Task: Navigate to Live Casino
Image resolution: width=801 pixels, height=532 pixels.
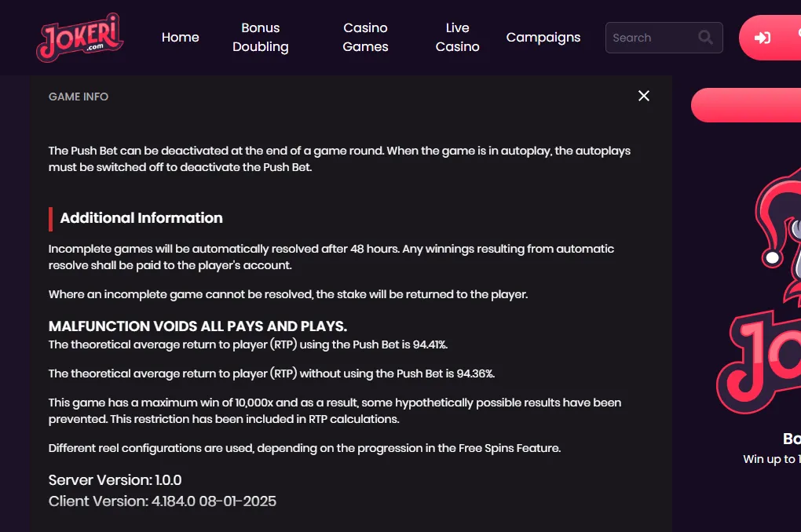Action: point(457,37)
